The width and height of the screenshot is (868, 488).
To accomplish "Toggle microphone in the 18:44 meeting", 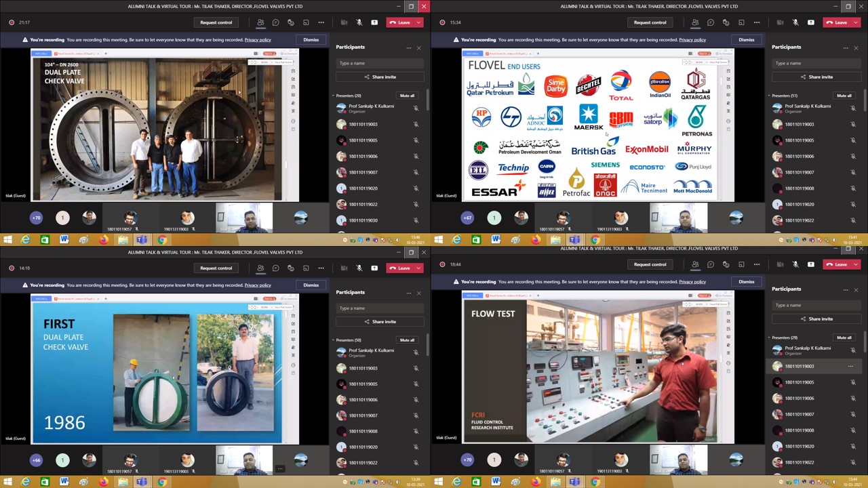I will pyautogui.click(x=796, y=264).
